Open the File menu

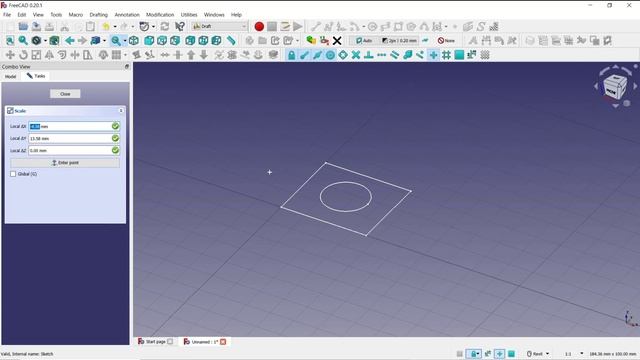point(7,15)
